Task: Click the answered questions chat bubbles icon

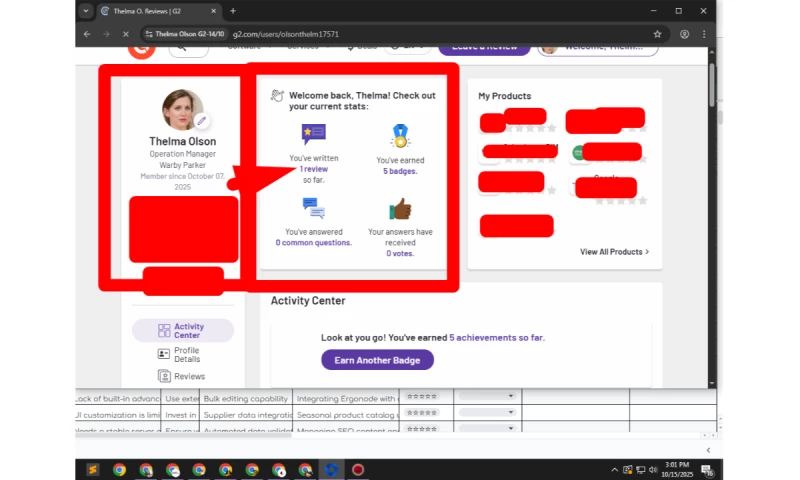Action: 313,208
